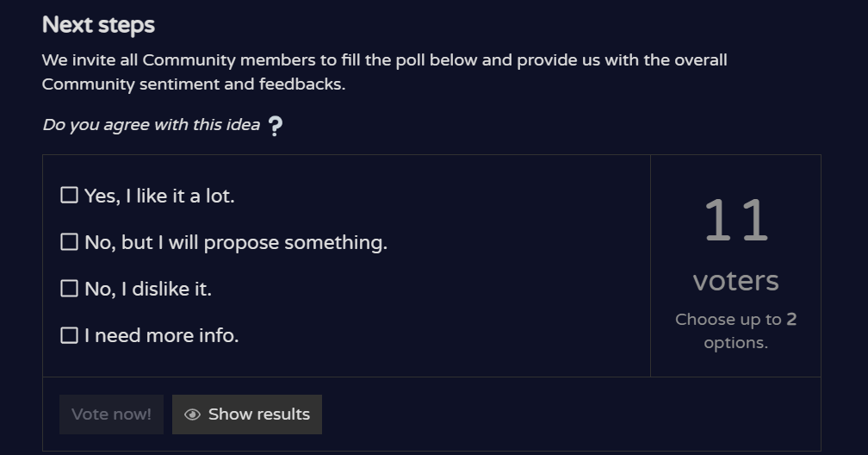Click the 'Community sentiment and feedbacks.' text line
Image resolution: width=868 pixels, height=455 pixels.
click(194, 84)
